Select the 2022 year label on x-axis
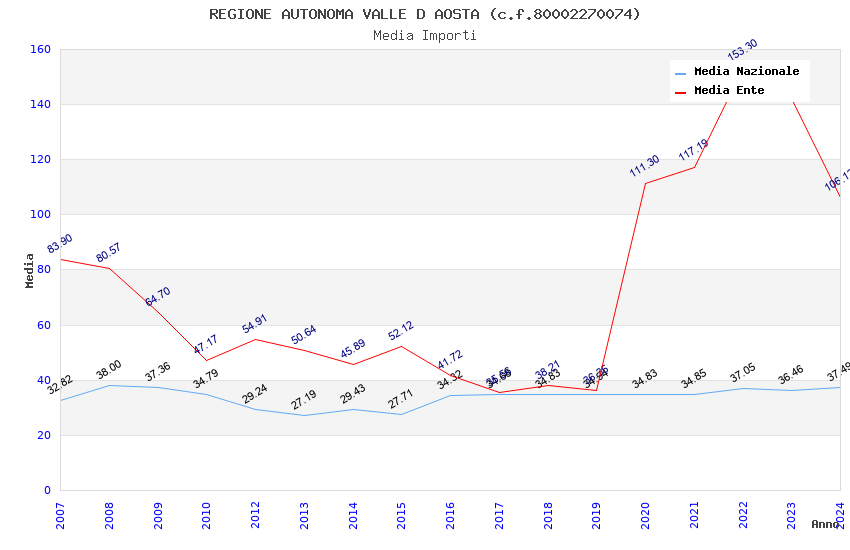This screenshot has height=550, width=850. 743,515
